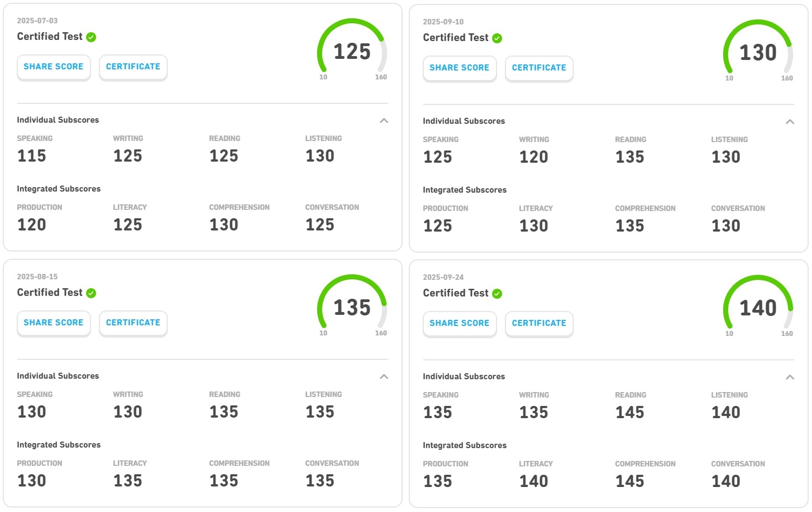Click the green verified badge on 2025-09-24 test
Viewport: 812px width, 512px height.
(498, 294)
